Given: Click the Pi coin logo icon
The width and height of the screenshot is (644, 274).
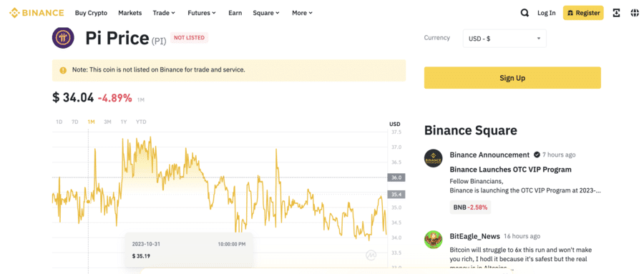Looking at the screenshot, I should 63,38.
